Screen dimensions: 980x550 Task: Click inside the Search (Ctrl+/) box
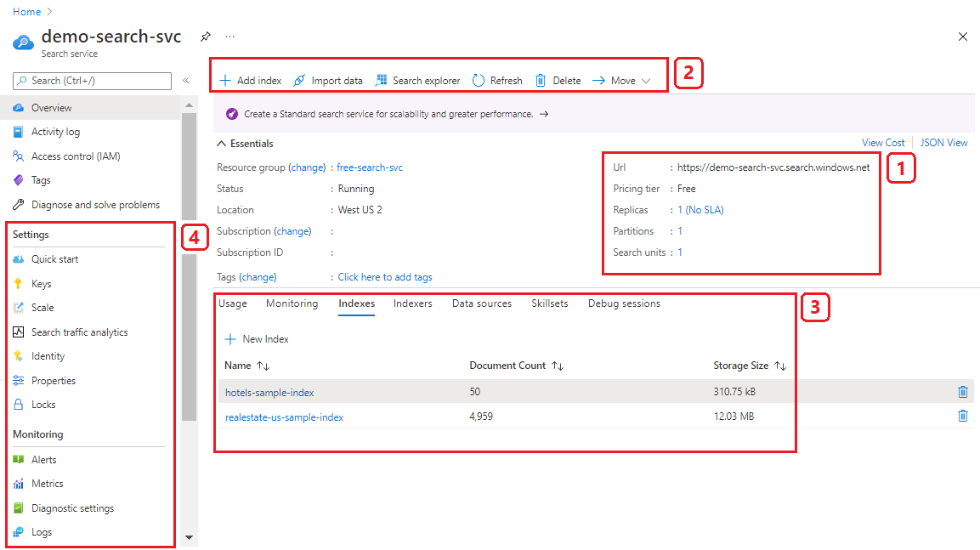92,81
